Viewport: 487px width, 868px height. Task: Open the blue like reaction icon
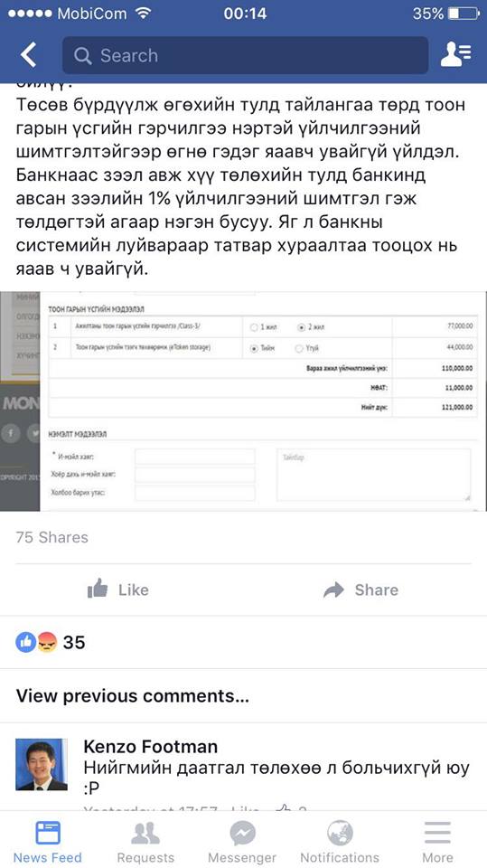point(25,643)
